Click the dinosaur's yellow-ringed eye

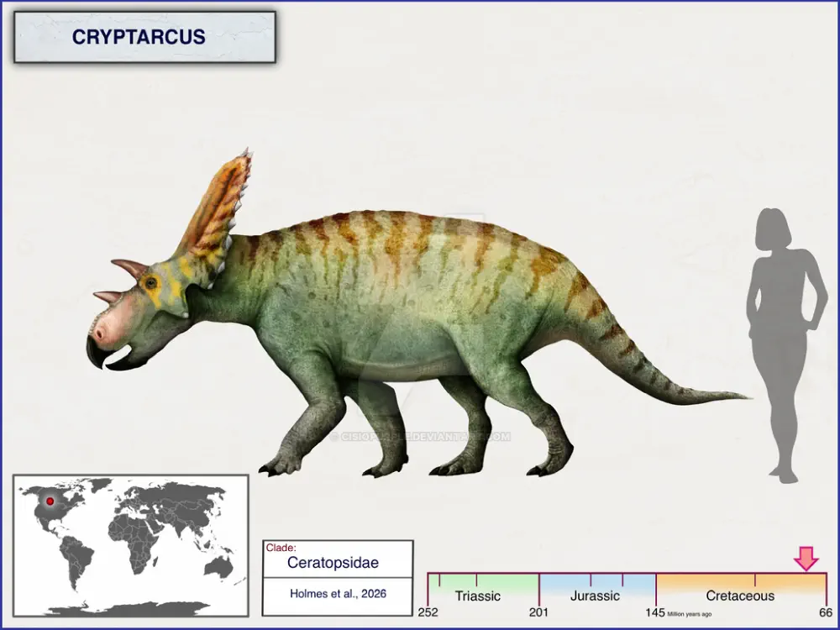(x=151, y=283)
